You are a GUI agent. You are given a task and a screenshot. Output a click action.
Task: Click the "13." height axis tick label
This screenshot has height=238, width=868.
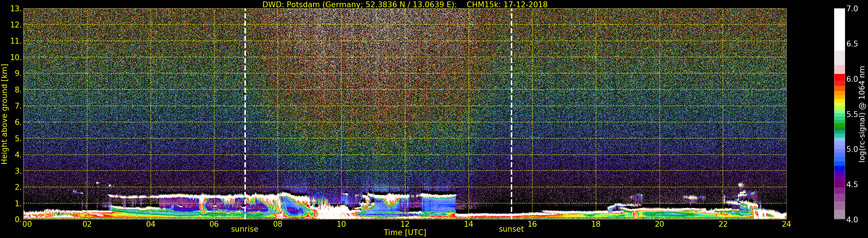[16, 9]
